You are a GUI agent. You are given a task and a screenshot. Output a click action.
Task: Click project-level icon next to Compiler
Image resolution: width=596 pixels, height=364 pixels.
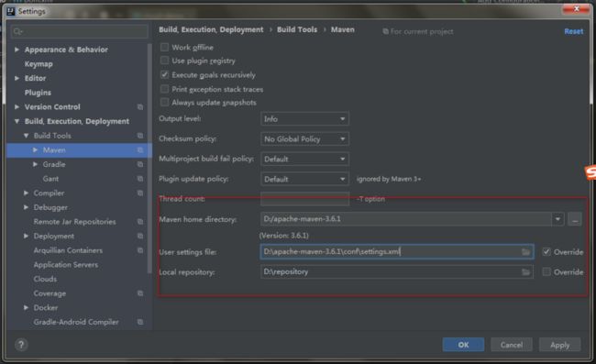click(140, 193)
